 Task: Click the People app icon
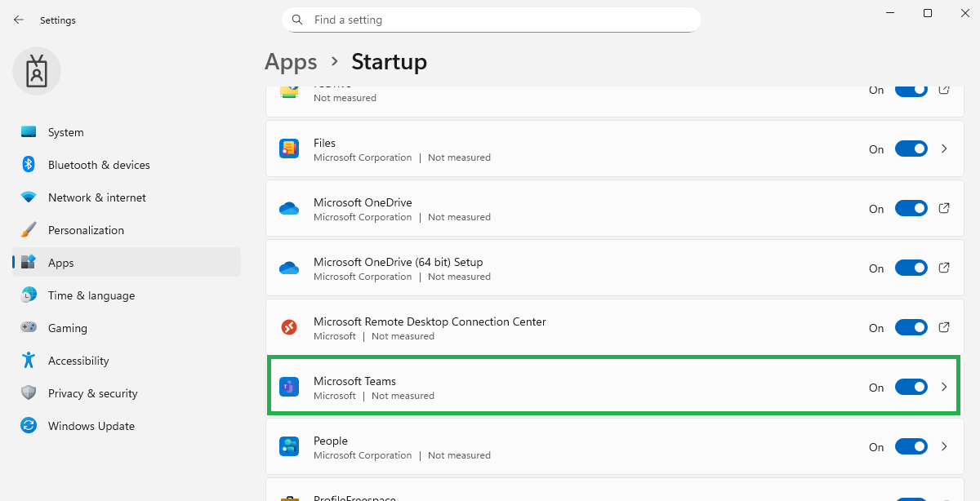coord(289,447)
